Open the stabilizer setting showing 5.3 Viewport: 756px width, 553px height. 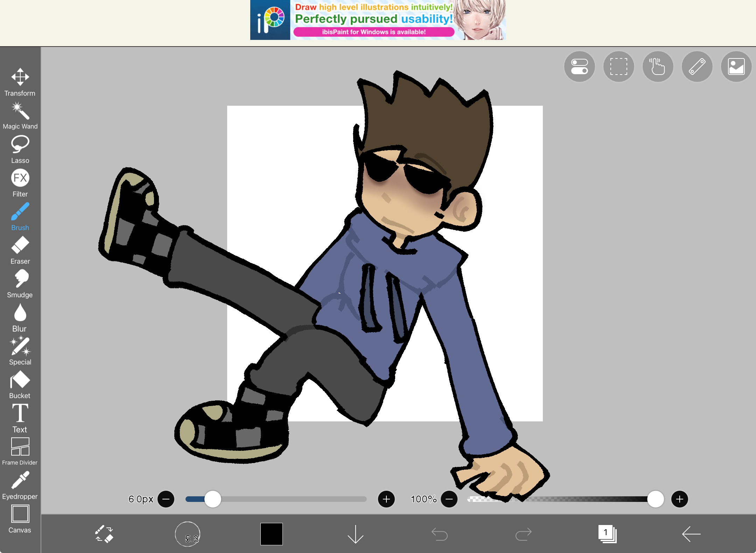[188, 534]
